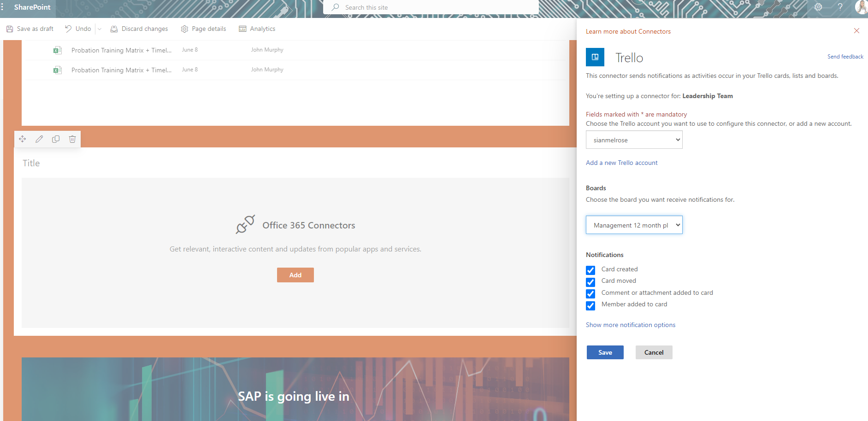This screenshot has height=421, width=868.
Task: Expand the Undo dropdown arrow
Action: (100, 29)
